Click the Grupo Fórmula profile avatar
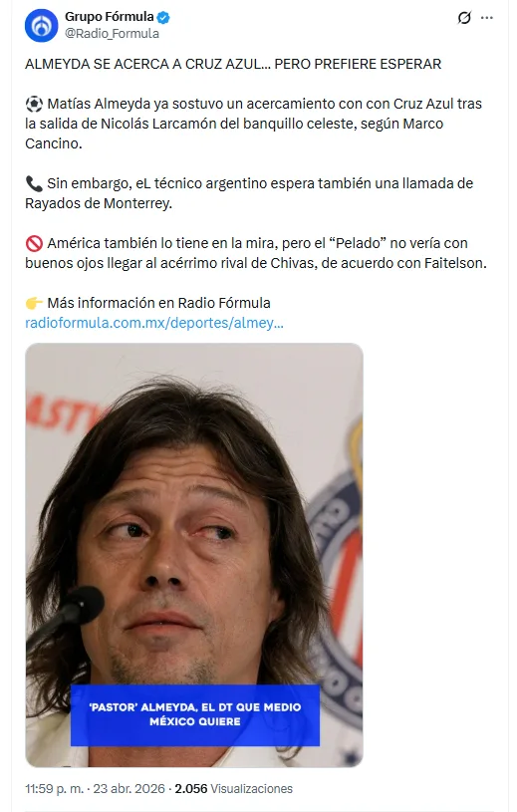 point(41,25)
